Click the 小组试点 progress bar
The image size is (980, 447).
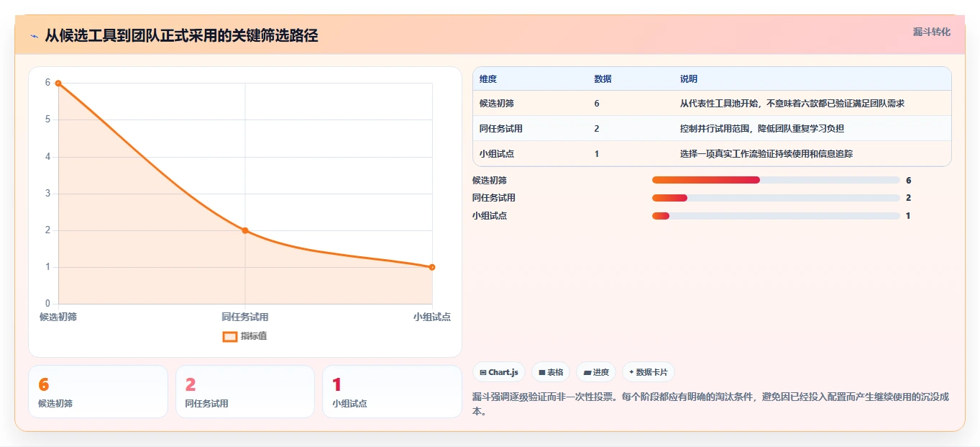pyautogui.click(x=776, y=216)
